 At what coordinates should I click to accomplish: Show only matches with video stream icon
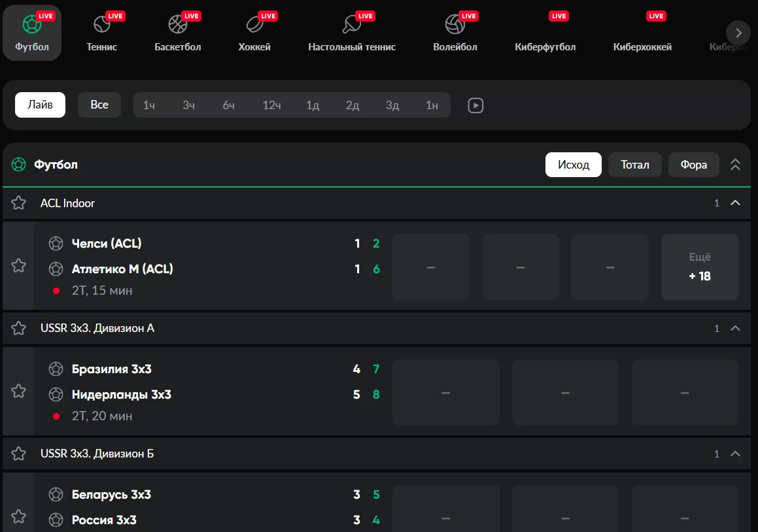(x=475, y=105)
